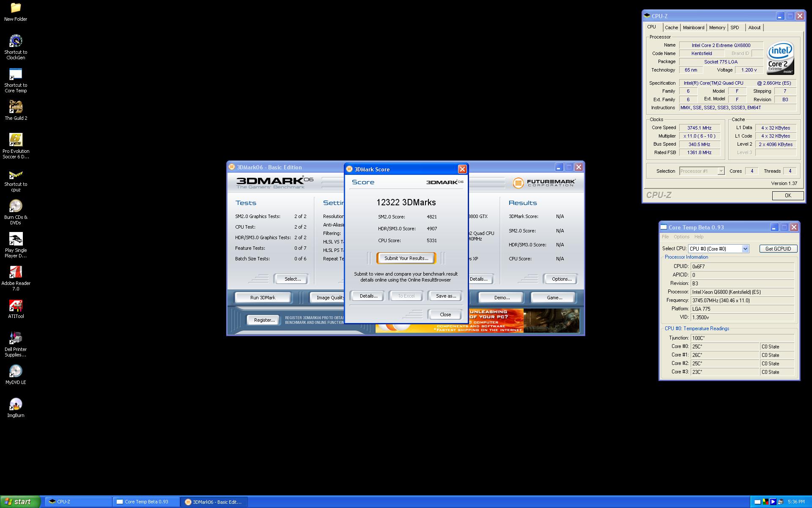
Task: Click the 3DMark06 window title icon
Action: (232, 167)
